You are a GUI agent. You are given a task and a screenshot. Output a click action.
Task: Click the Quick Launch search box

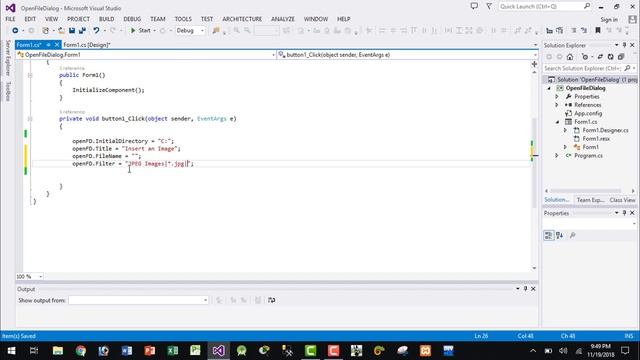pyautogui.click(x=544, y=7)
